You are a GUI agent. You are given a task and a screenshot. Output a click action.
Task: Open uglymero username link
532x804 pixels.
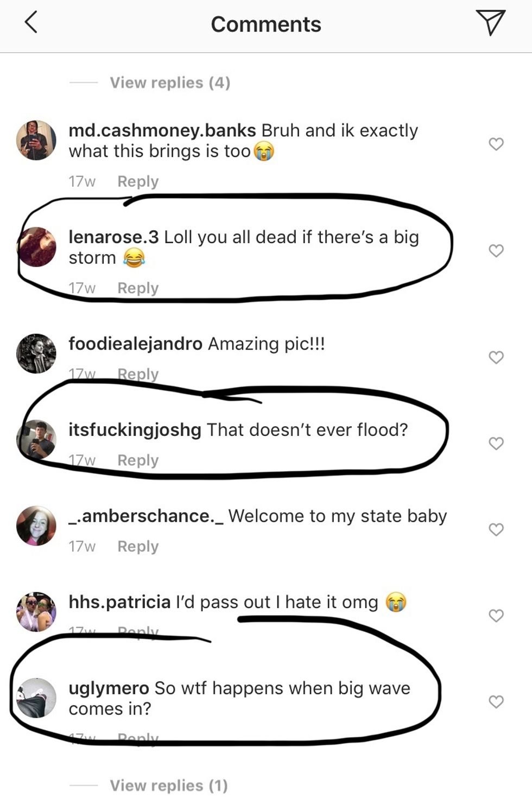tap(109, 688)
